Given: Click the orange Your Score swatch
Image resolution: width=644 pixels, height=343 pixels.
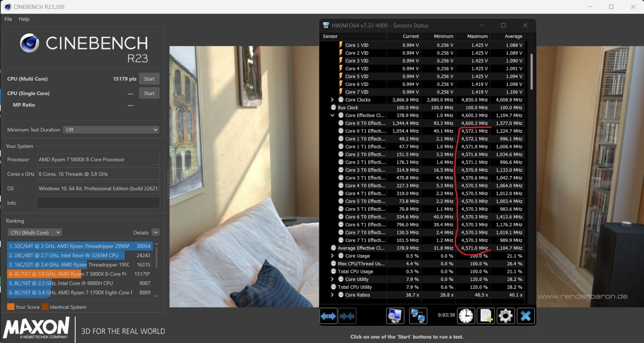Looking at the screenshot, I should (11, 307).
